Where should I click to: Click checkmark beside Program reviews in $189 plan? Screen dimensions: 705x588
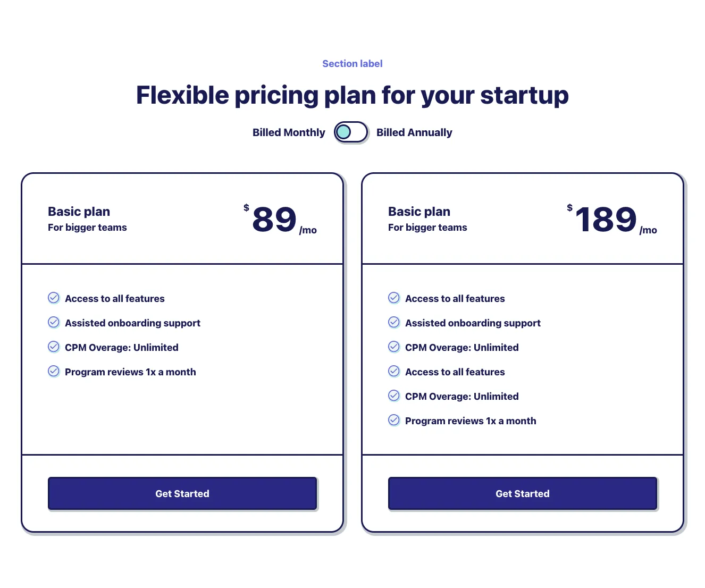point(394,420)
